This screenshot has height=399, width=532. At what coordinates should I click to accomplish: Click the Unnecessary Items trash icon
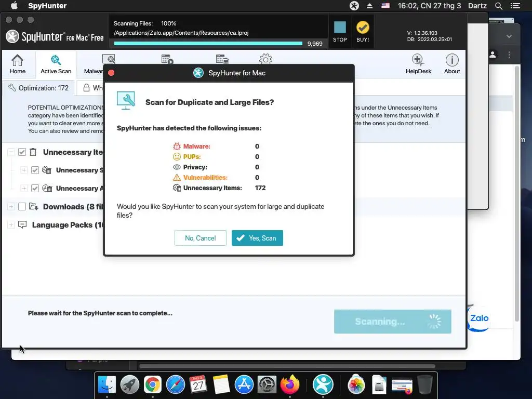(33, 152)
